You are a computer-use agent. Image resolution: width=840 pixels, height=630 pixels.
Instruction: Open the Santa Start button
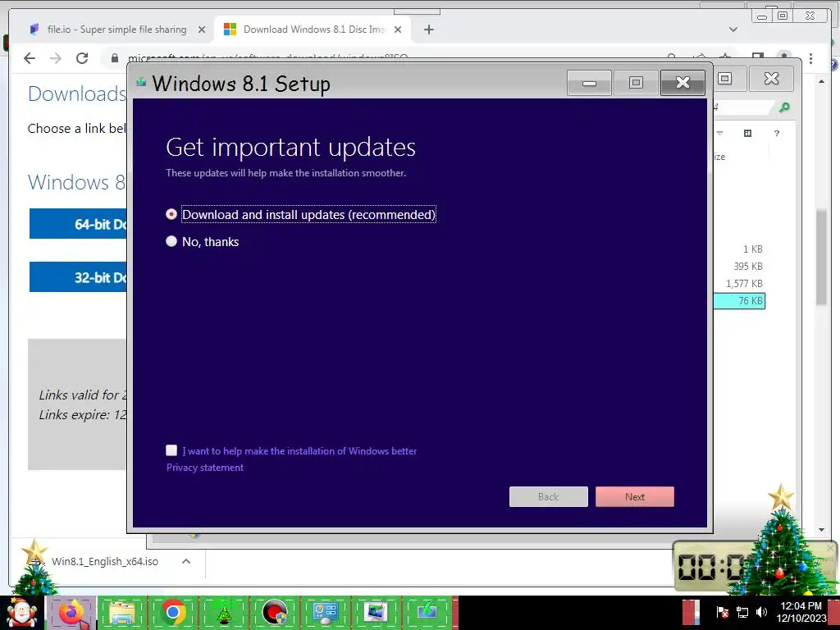(21, 613)
